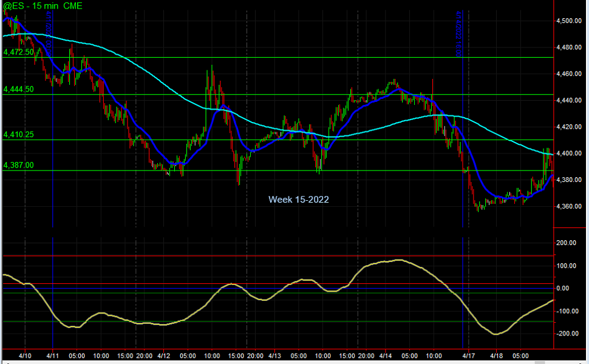Click the -200.00 oscillator axis label
The height and width of the screenshot is (364, 589).
[567, 334]
